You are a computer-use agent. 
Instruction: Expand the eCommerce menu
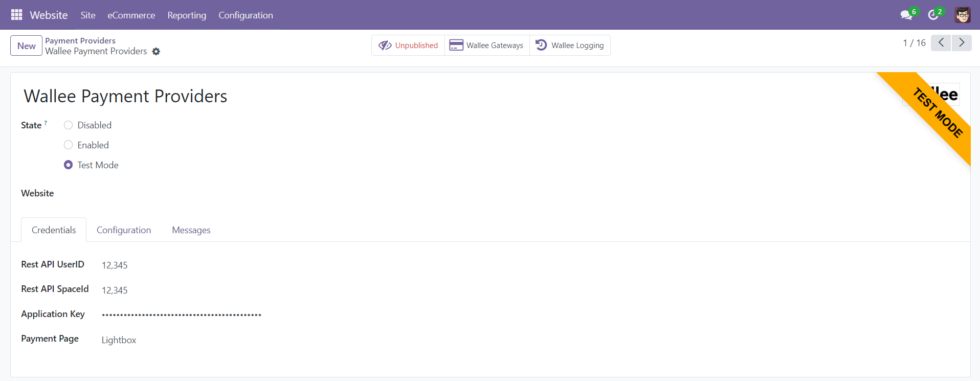pos(131,15)
